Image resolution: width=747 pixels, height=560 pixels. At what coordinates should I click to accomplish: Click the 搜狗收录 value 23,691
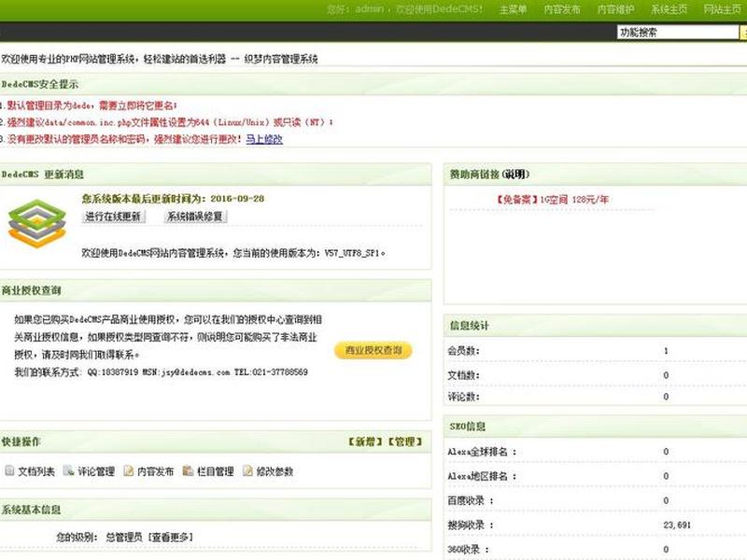coord(677,525)
